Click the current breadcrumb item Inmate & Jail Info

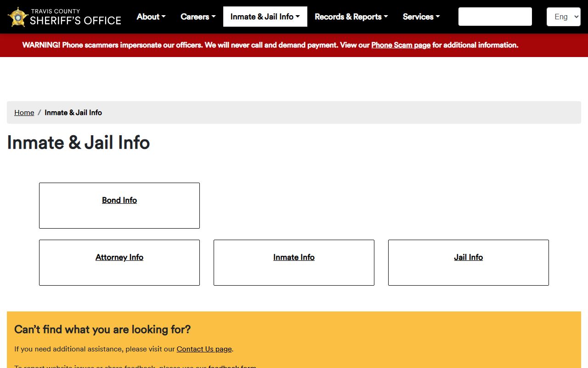(x=73, y=113)
